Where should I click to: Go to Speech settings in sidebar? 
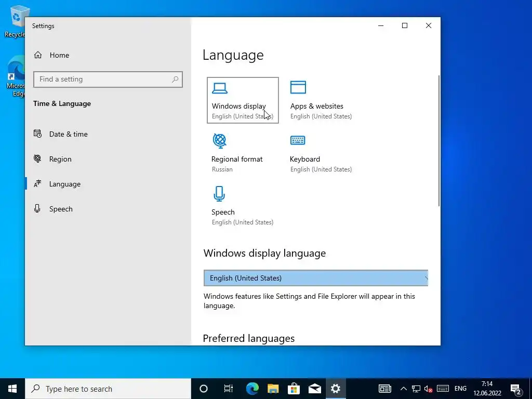click(61, 209)
